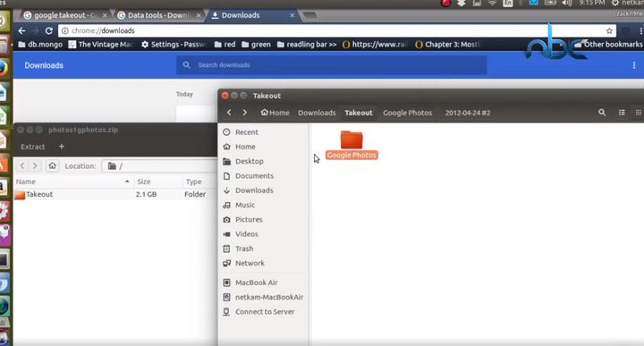Click Extract in the archive manager
This screenshot has height=346, width=644.
pos(33,147)
